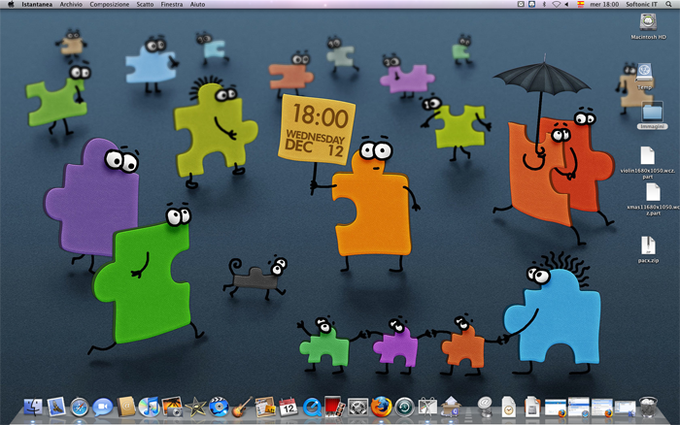Open the AirPort Wi-Fi status menu
This screenshot has width=680, height=425.
(556, 4)
